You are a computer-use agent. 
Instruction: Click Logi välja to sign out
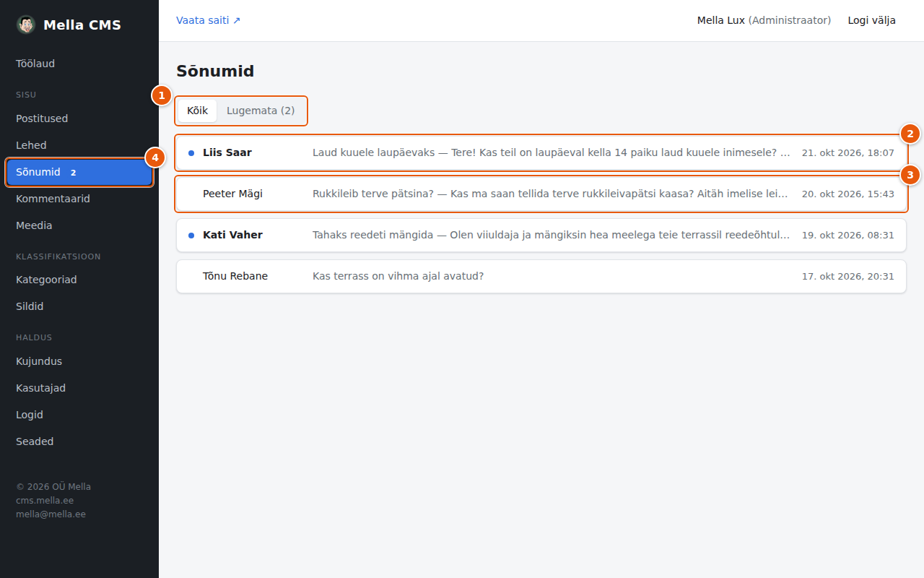[x=872, y=20]
